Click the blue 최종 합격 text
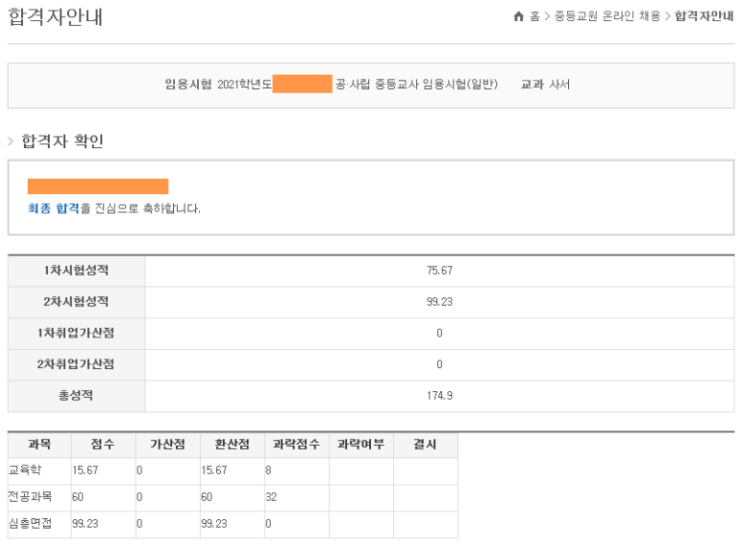 (53, 209)
